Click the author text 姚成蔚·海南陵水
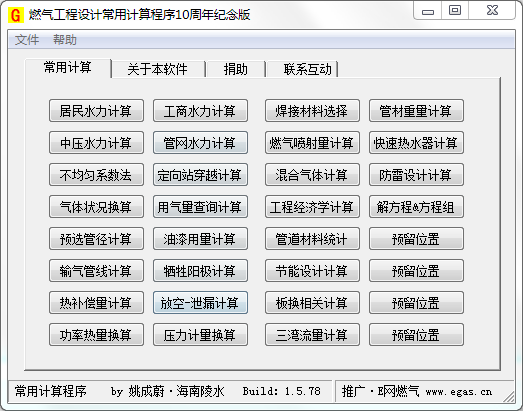 (176, 391)
